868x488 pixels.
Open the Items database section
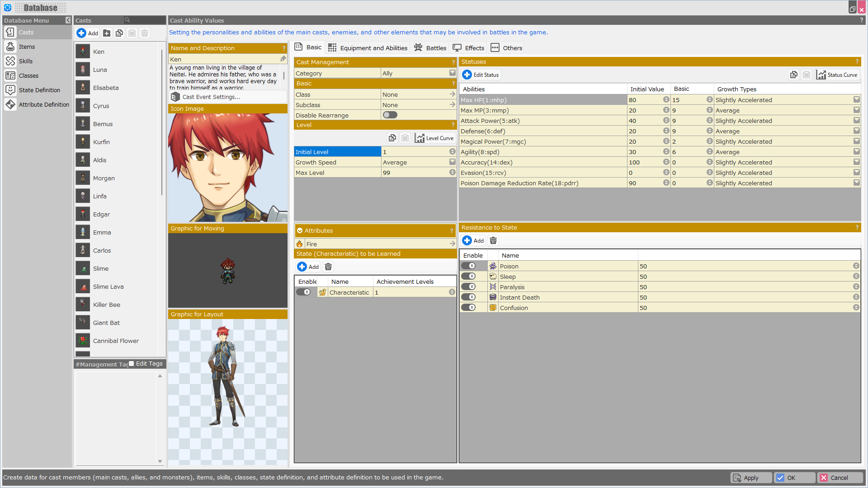click(26, 47)
